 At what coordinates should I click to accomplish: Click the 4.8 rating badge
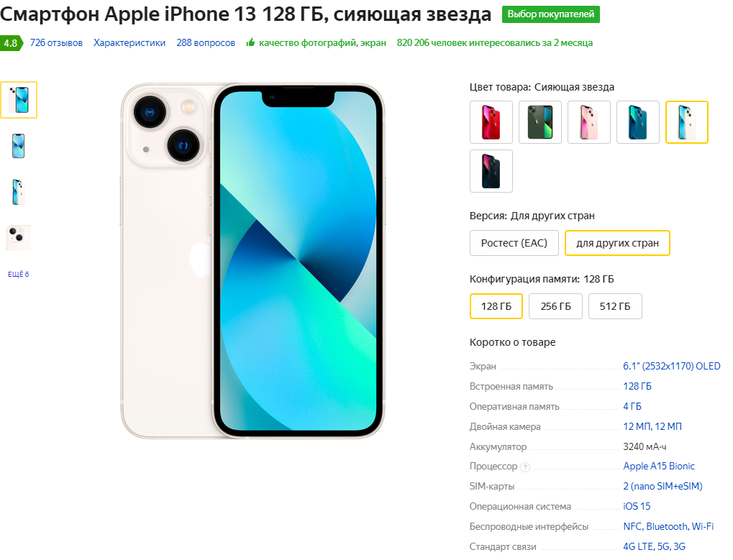[x=12, y=43]
